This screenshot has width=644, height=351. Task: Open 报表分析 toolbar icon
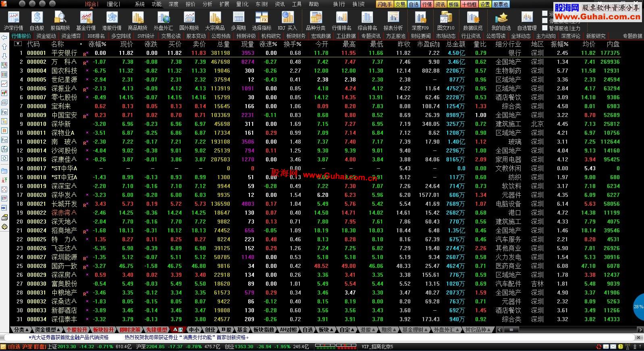click(x=393, y=21)
